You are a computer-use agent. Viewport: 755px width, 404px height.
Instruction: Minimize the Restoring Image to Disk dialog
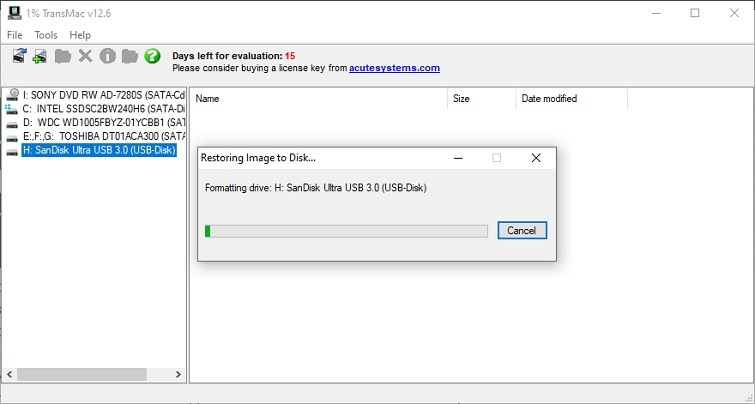coord(458,158)
